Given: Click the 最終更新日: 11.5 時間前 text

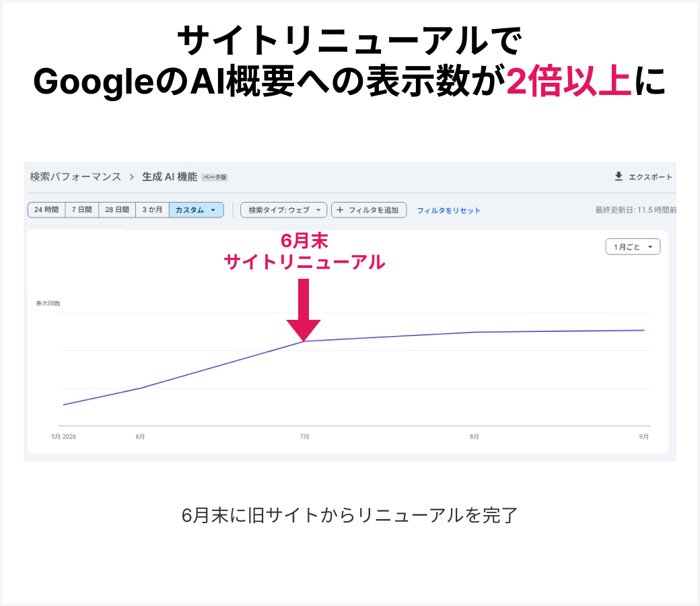Looking at the screenshot, I should (635, 210).
